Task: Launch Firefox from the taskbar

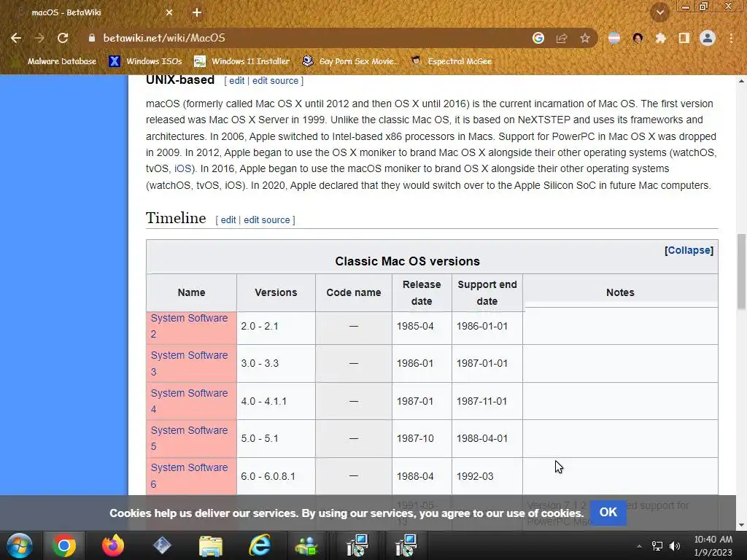Action: tap(113, 545)
